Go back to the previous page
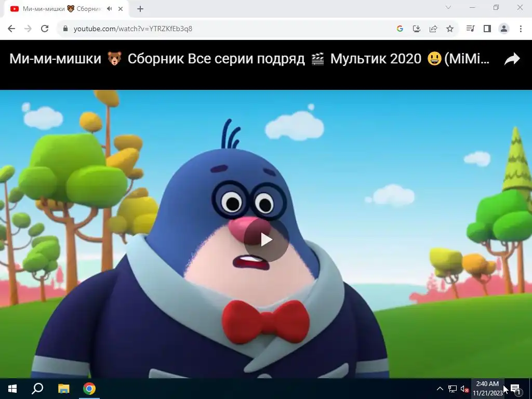The width and height of the screenshot is (532, 399). pyautogui.click(x=11, y=29)
